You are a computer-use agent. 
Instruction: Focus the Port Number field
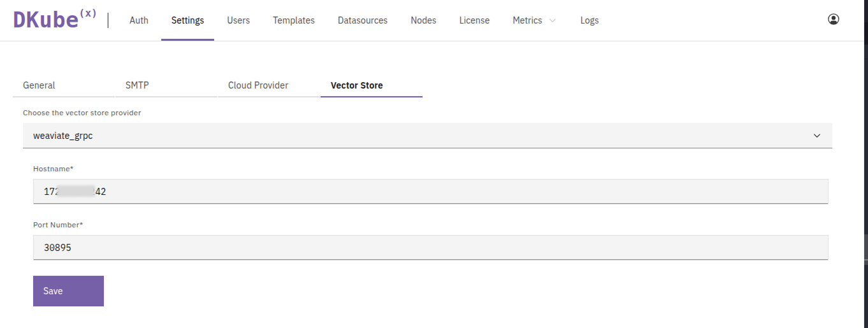point(430,248)
